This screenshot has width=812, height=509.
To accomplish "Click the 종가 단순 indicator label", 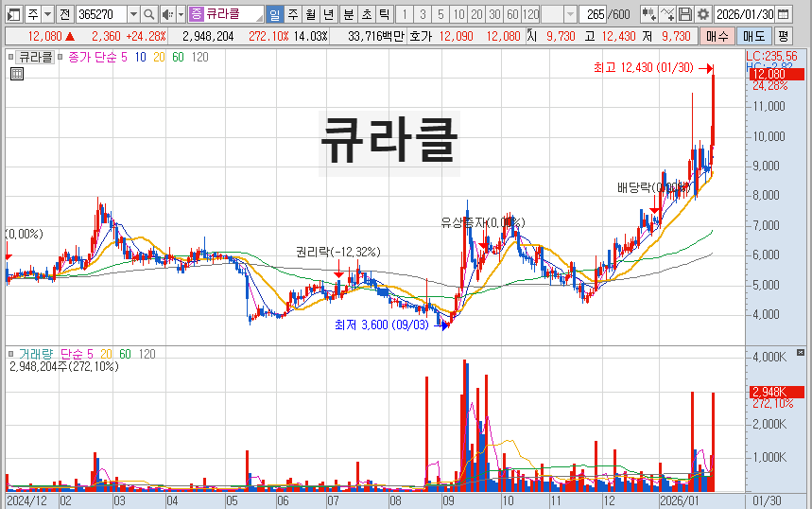I will click(x=93, y=57).
